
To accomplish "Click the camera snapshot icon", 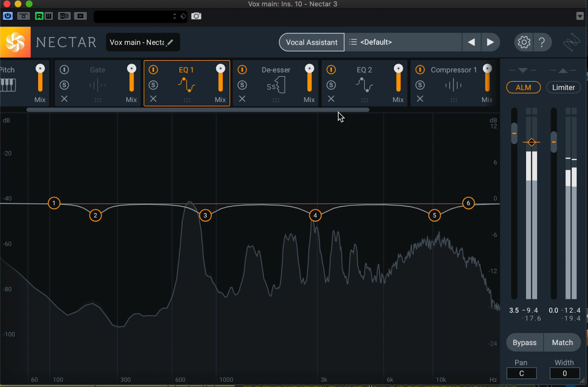I will pos(196,16).
